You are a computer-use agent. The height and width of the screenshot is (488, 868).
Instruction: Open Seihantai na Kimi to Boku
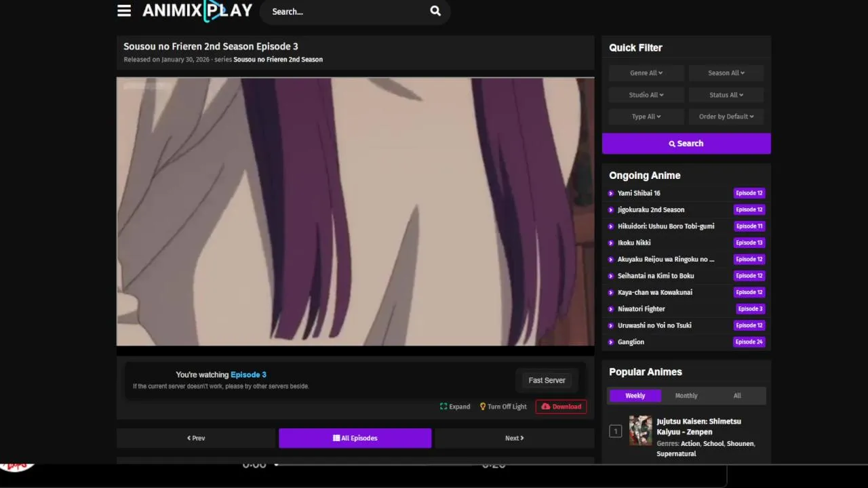coord(656,276)
